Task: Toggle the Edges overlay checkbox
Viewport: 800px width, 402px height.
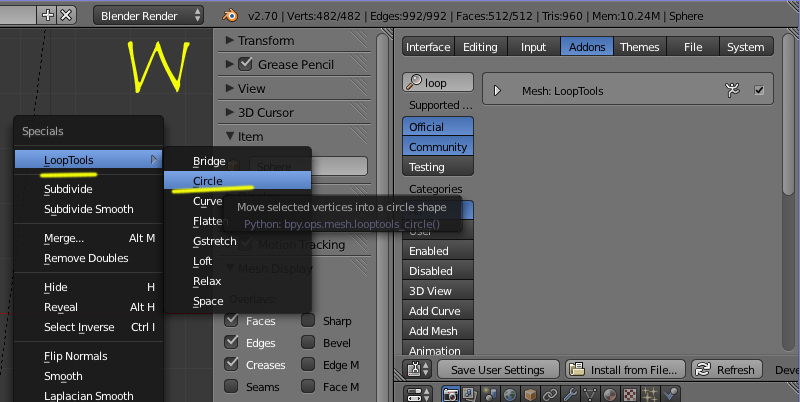Action: tap(232, 342)
